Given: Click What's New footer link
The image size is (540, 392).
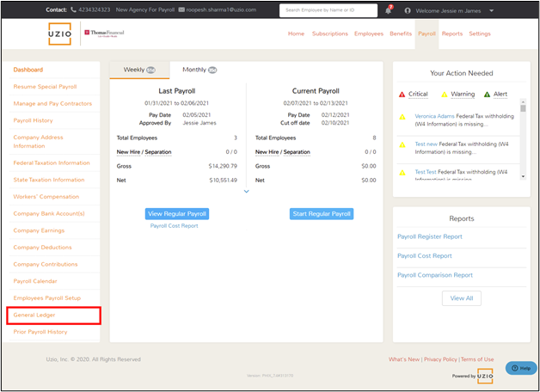Looking at the screenshot, I should click(404, 359).
